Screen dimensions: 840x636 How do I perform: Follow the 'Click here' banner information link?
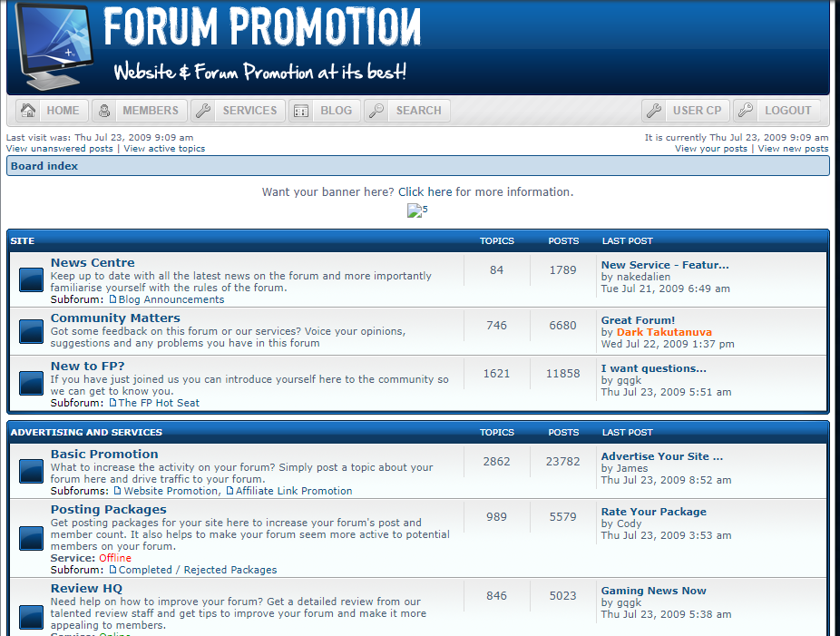[x=425, y=191]
